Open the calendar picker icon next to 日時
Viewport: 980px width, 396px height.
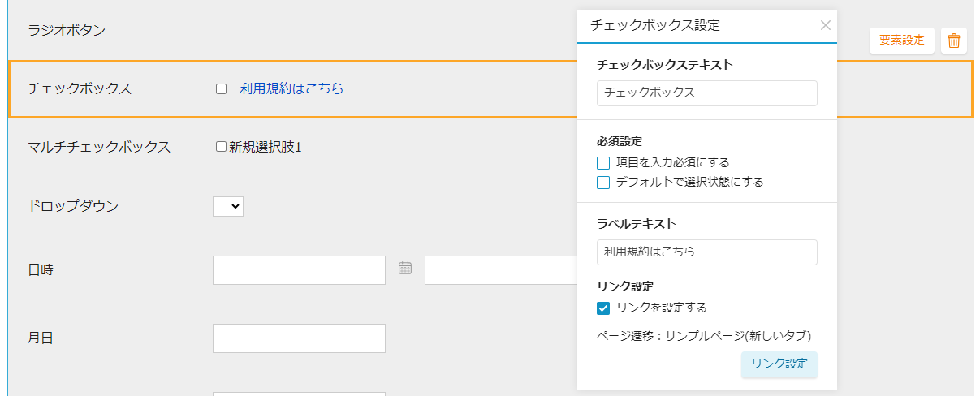pyautogui.click(x=405, y=269)
